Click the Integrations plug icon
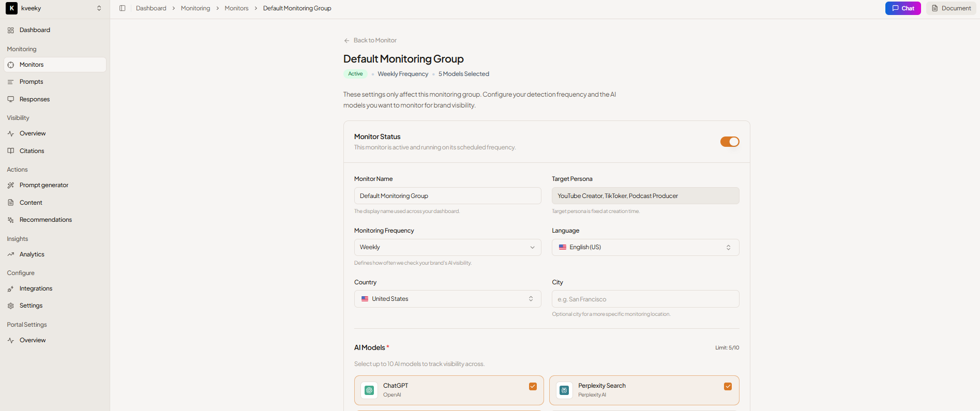The width and height of the screenshot is (980, 411). (x=11, y=288)
